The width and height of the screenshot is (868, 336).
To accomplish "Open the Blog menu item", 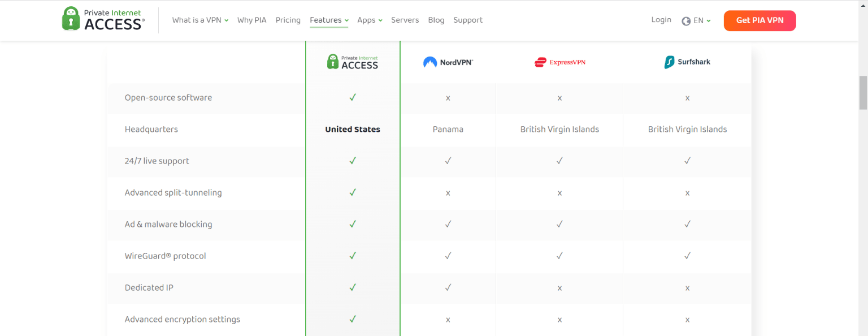I will click(x=436, y=20).
